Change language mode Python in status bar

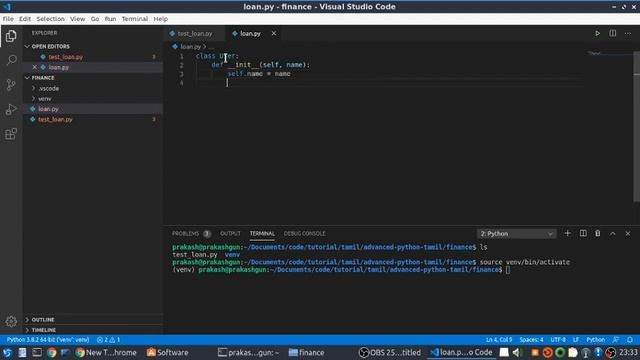coord(596,340)
